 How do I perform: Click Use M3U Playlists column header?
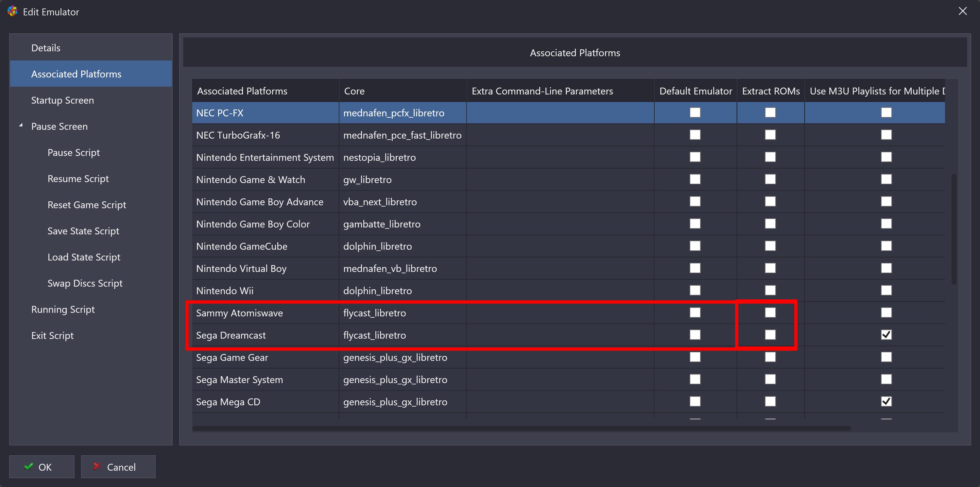875,91
